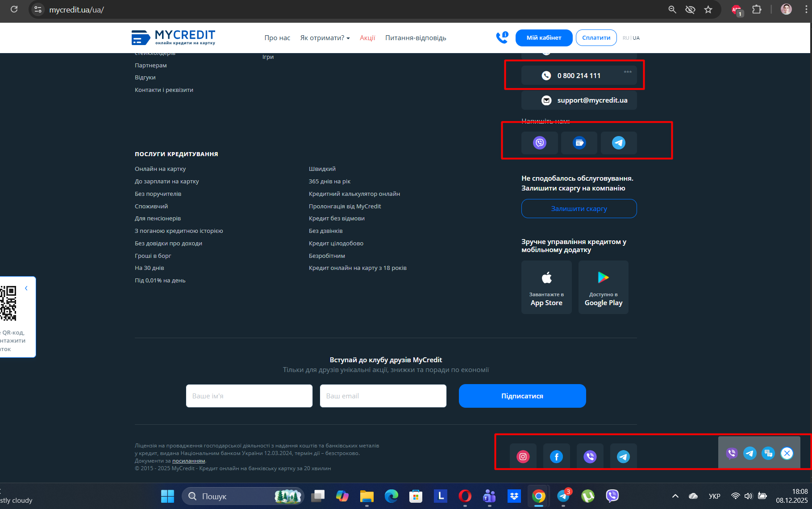Open 'Онлайн на картку' credit link
812x509 pixels.
tap(160, 169)
